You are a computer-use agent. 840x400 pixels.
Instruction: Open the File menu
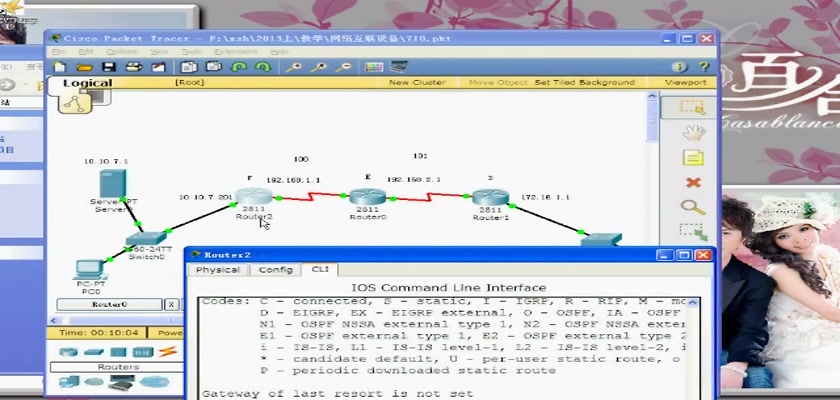59,52
